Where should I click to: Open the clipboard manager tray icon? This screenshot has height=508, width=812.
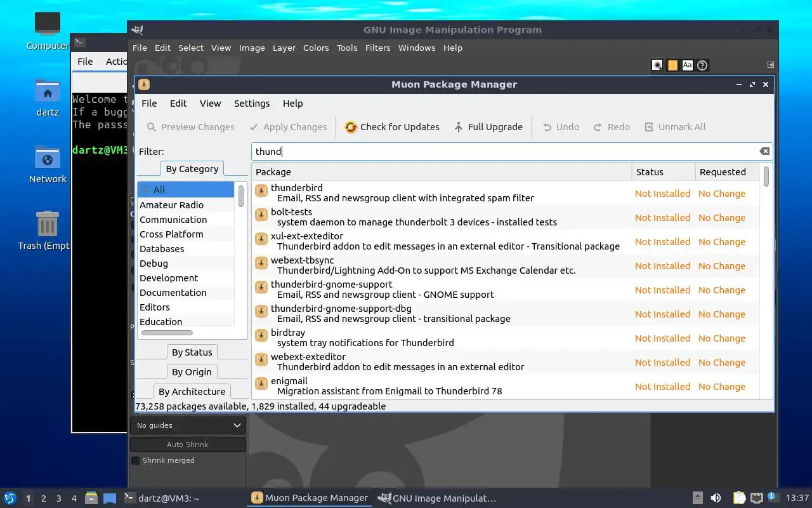pyautogui.click(x=740, y=498)
